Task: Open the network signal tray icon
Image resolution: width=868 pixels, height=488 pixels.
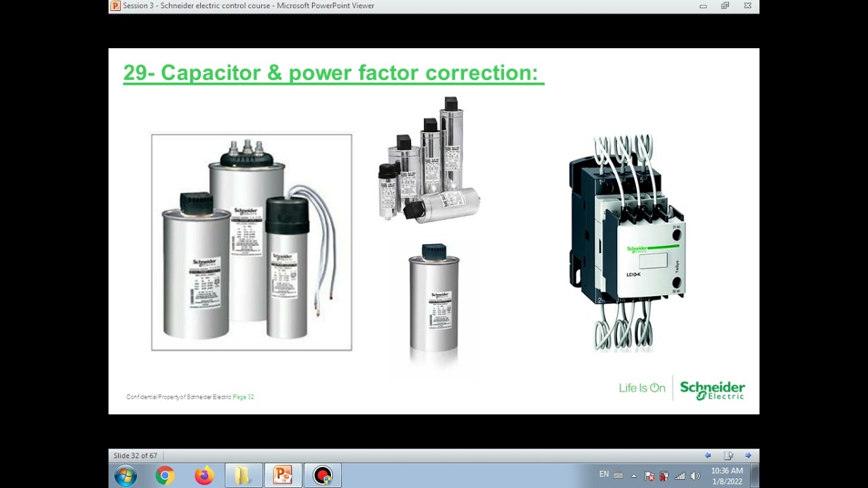Action: pyautogui.click(x=680, y=476)
